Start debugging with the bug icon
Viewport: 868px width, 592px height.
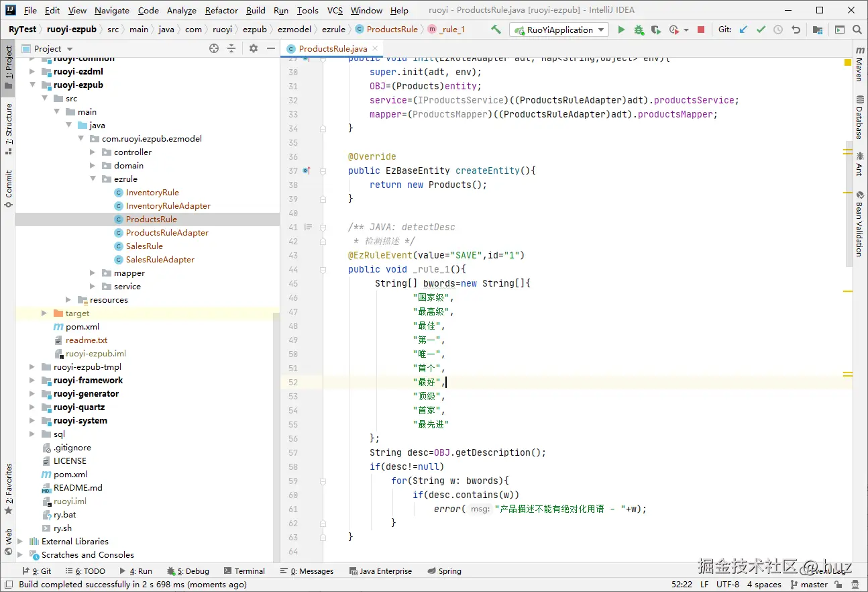639,30
